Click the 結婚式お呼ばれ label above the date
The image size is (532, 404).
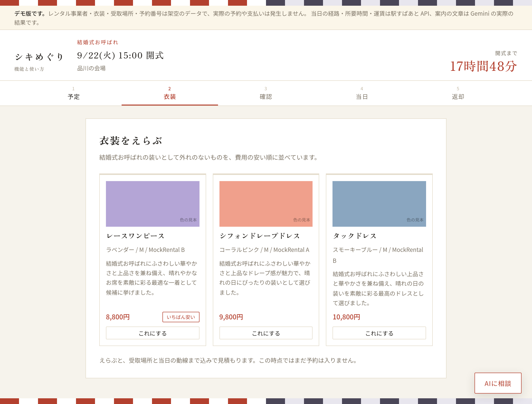point(98,42)
